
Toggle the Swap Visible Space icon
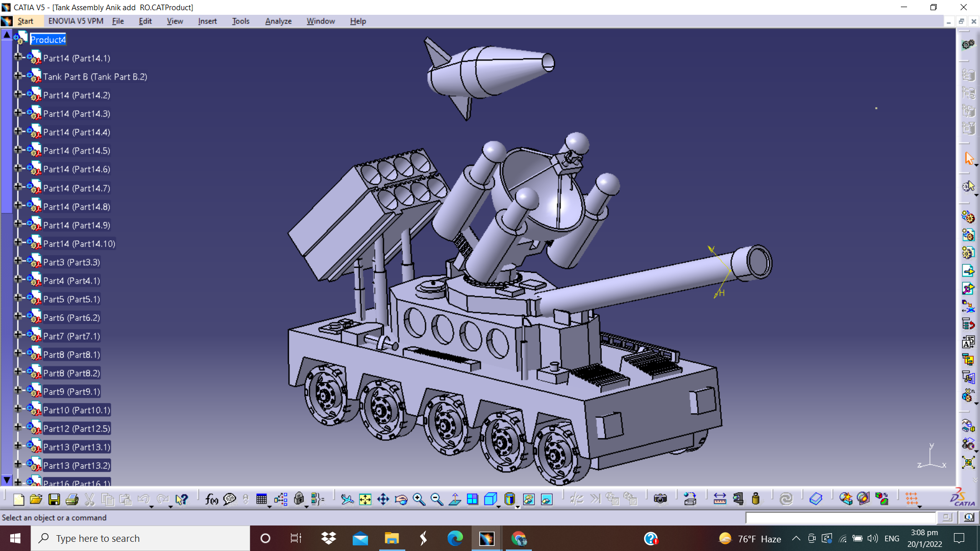click(x=547, y=499)
